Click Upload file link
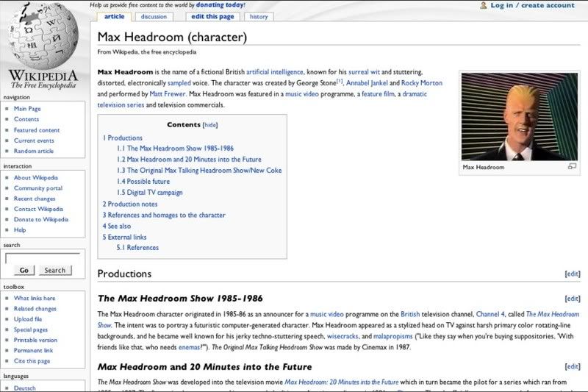 click(x=28, y=319)
